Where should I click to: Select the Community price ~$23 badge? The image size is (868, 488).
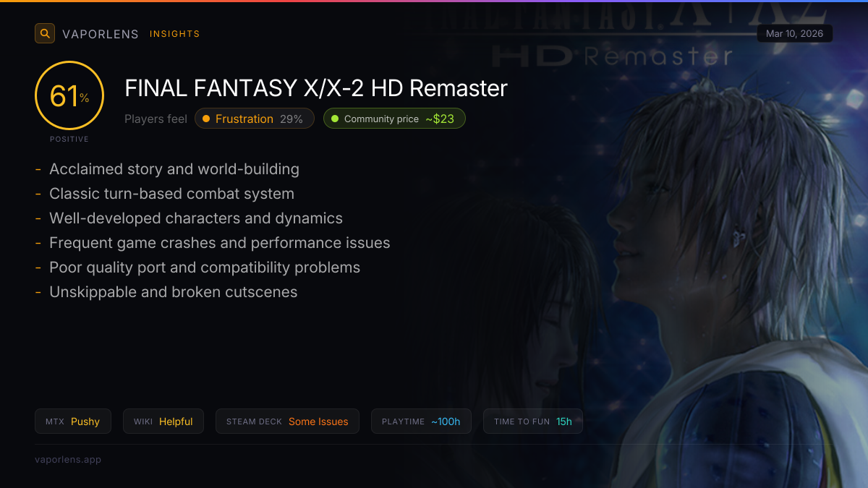coord(394,119)
